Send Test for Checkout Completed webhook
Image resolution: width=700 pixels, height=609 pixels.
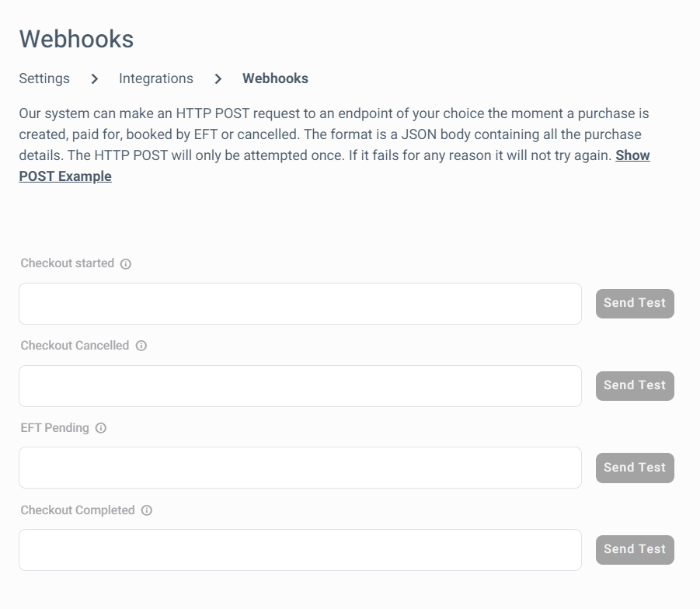pyautogui.click(x=635, y=550)
